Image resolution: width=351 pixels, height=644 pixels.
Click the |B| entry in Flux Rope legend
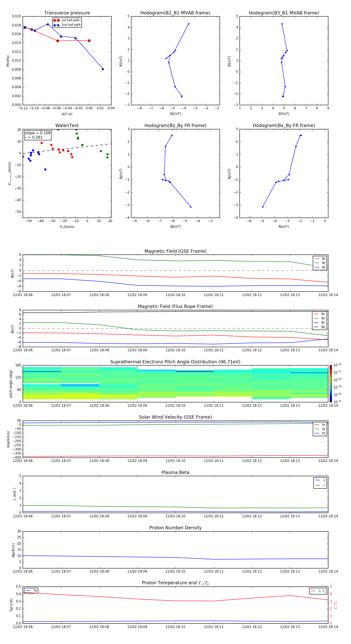point(320,327)
